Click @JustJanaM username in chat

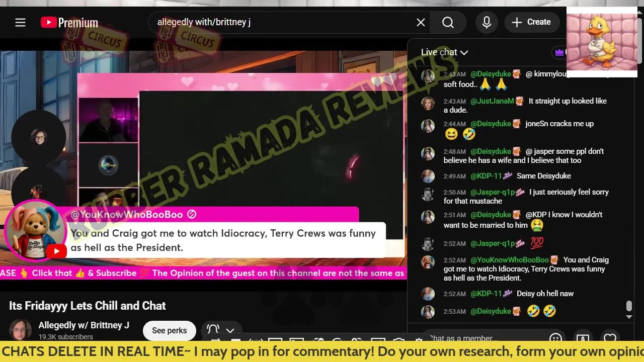click(492, 101)
